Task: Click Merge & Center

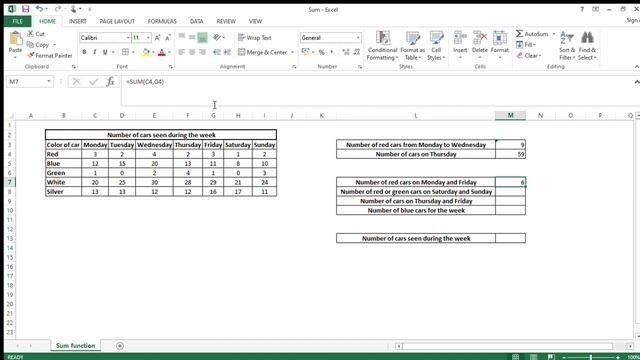Action: click(x=262, y=52)
